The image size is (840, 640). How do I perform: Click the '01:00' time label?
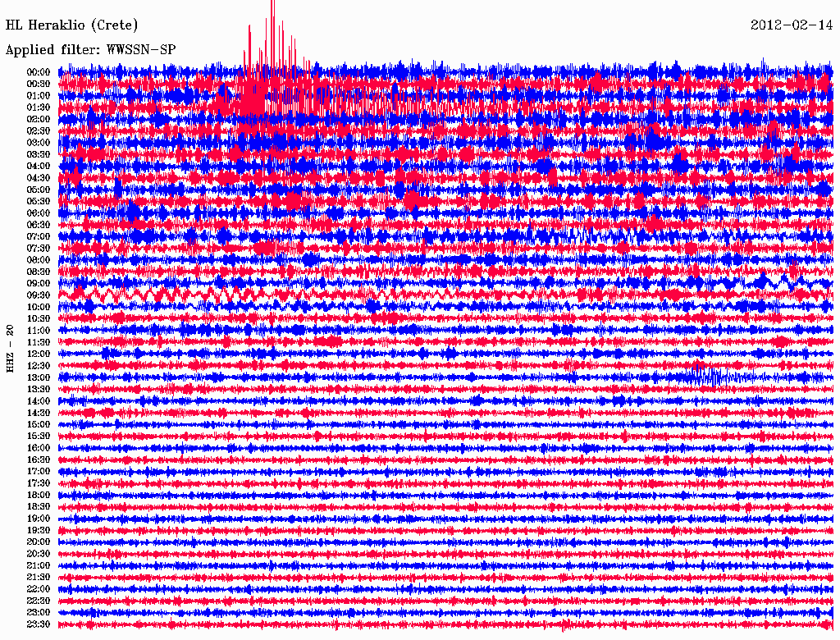tap(39, 96)
